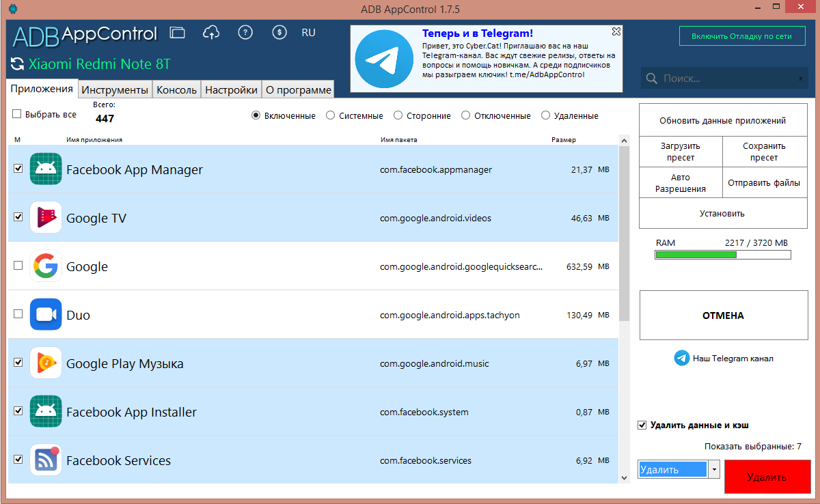Sort by Размер column header
820x504 pixels.
click(x=564, y=140)
